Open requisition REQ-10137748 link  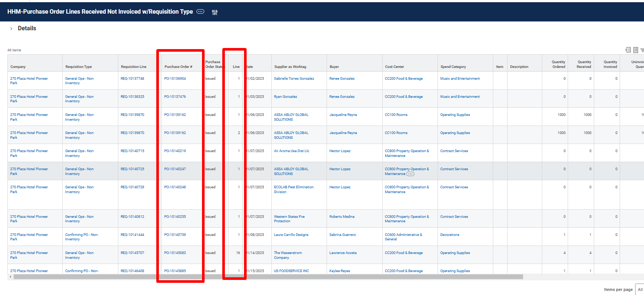pos(132,79)
